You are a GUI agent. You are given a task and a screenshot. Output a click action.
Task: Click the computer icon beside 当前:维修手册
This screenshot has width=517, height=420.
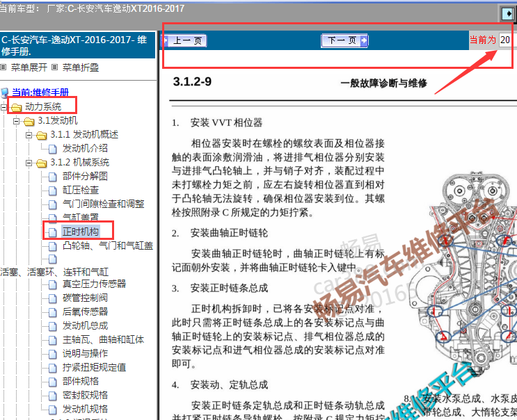click(5, 93)
